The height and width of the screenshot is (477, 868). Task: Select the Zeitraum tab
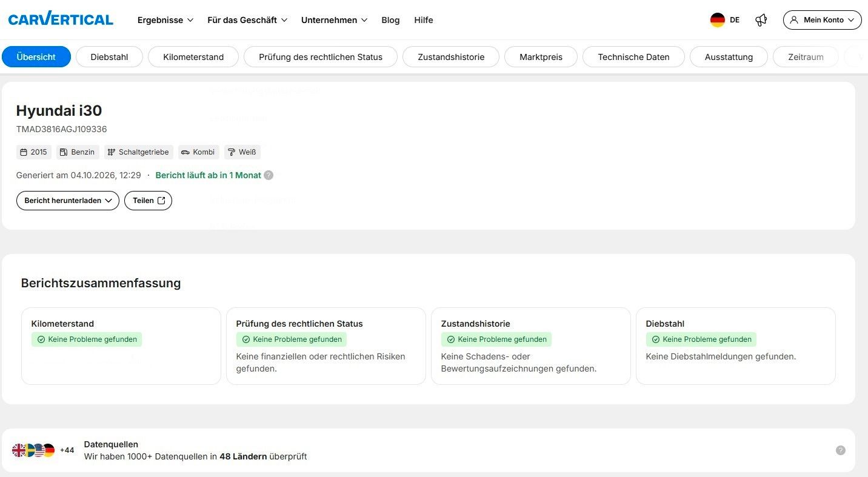pyautogui.click(x=806, y=57)
